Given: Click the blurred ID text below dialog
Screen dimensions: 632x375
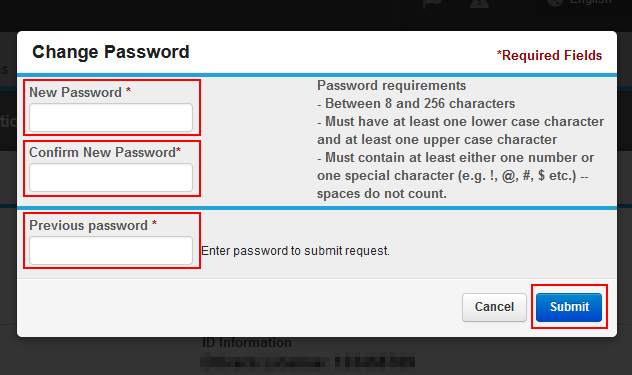Looking at the screenshot, I should point(308,360).
